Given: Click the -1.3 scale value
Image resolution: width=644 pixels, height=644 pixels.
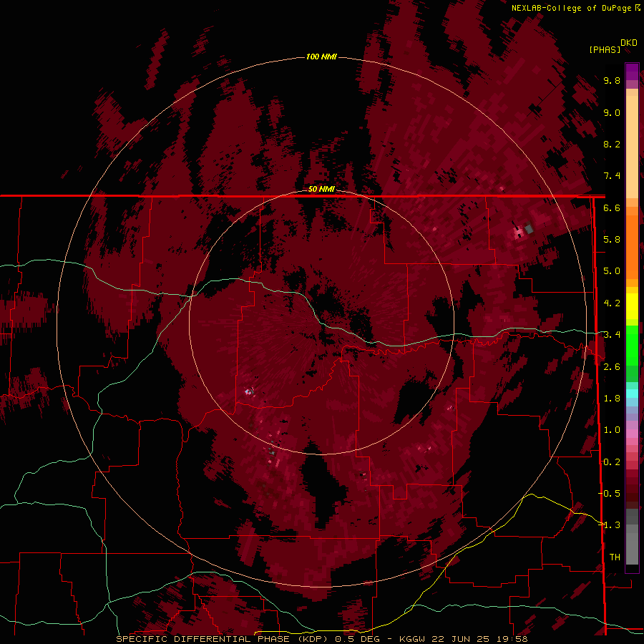Looking at the screenshot, I should point(610,525).
